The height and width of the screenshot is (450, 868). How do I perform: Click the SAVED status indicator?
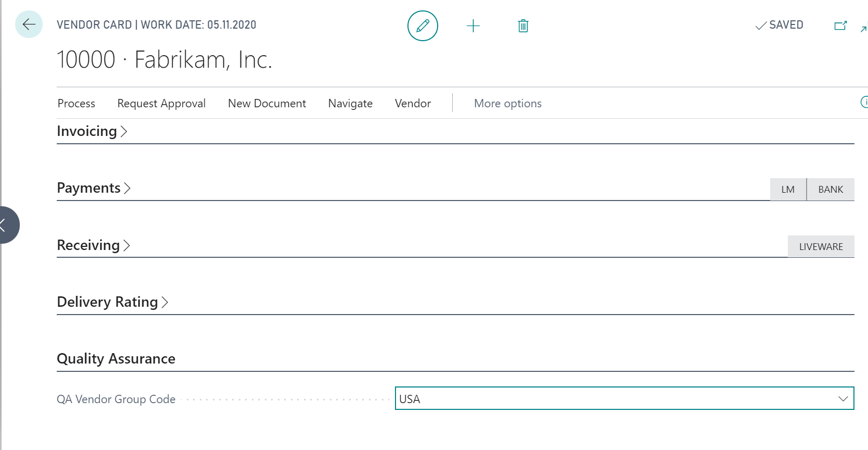(x=779, y=25)
